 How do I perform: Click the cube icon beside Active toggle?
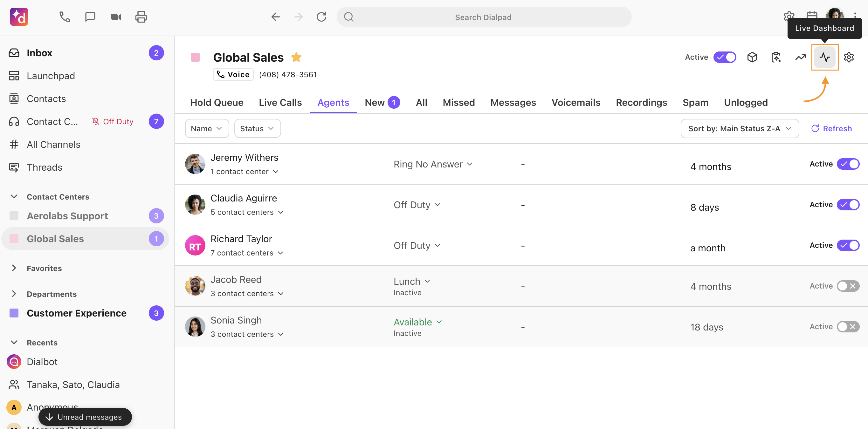752,57
